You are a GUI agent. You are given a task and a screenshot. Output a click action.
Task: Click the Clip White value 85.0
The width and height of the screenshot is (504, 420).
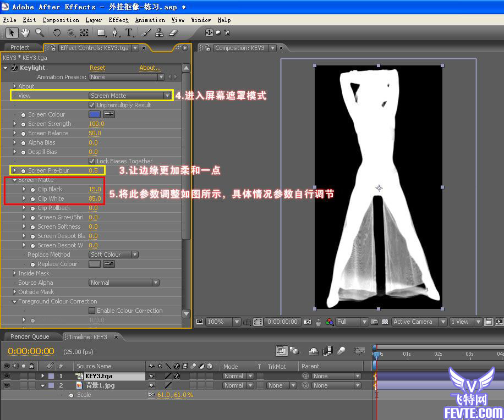point(95,198)
